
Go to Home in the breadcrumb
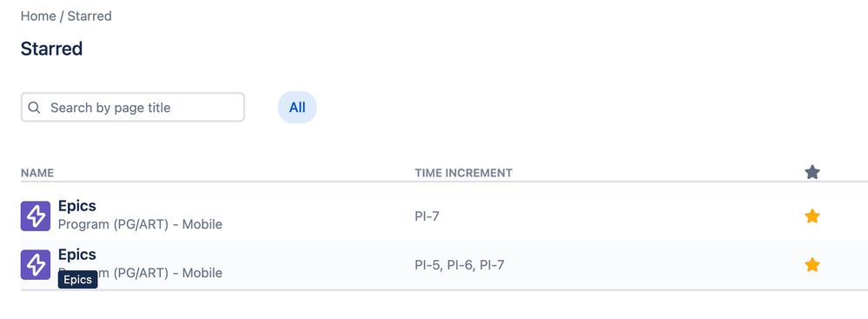point(38,16)
